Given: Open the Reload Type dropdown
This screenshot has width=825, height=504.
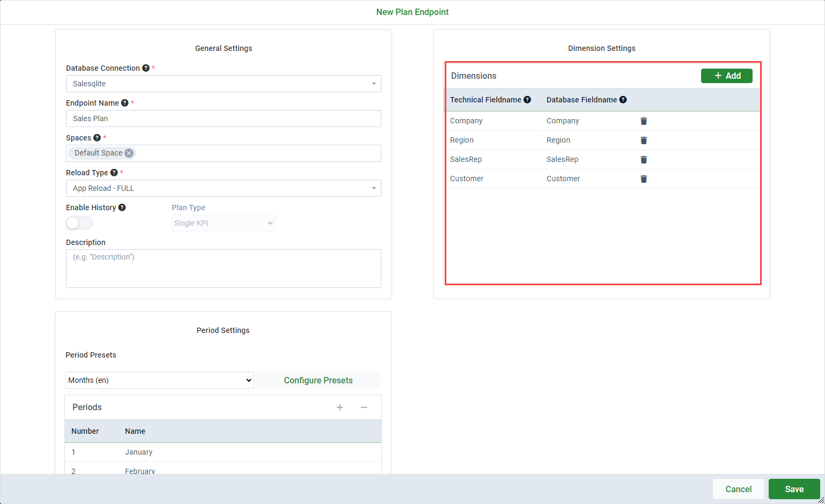Looking at the screenshot, I should pyautogui.click(x=224, y=188).
